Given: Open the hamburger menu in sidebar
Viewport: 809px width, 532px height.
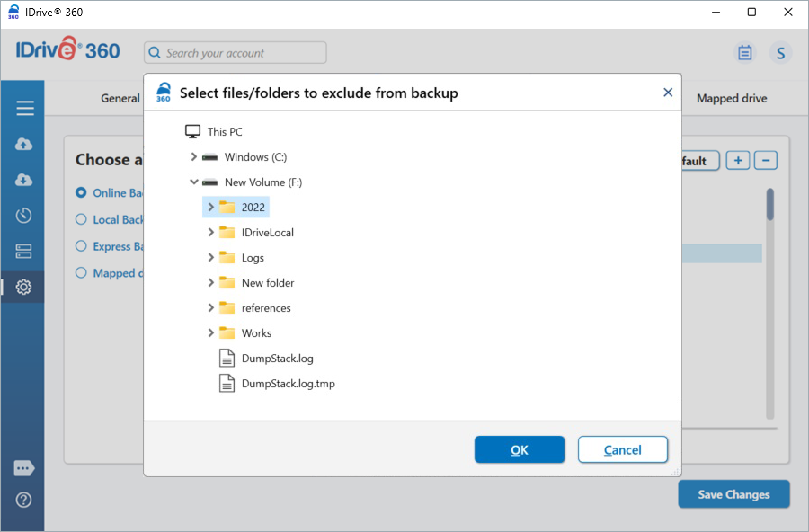Looking at the screenshot, I should pyautogui.click(x=24, y=108).
